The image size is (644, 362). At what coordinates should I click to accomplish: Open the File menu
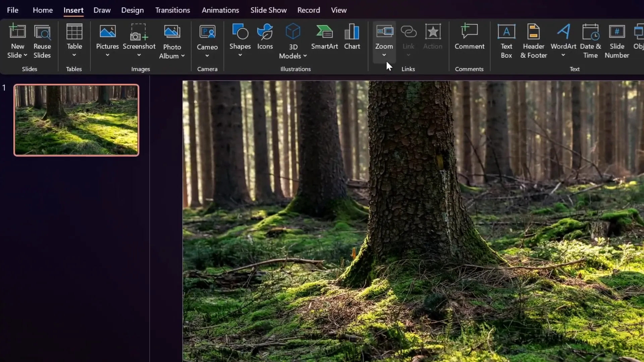pyautogui.click(x=13, y=10)
